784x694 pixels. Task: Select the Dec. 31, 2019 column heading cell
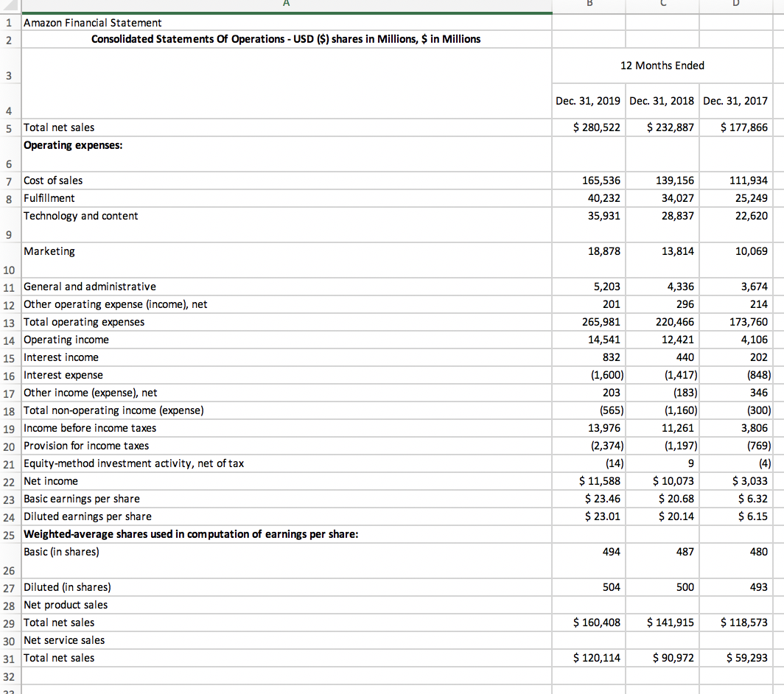(588, 101)
